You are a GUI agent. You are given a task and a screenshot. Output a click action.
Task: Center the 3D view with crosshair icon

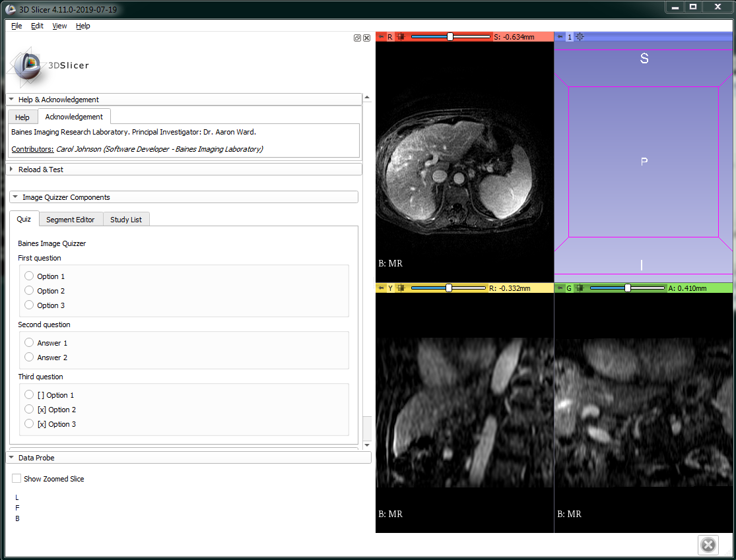click(x=580, y=37)
